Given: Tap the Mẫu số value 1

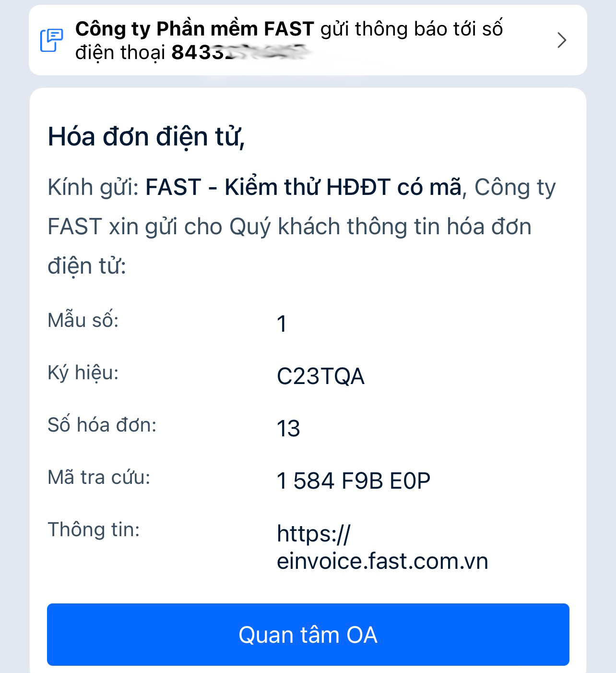Looking at the screenshot, I should click(282, 324).
